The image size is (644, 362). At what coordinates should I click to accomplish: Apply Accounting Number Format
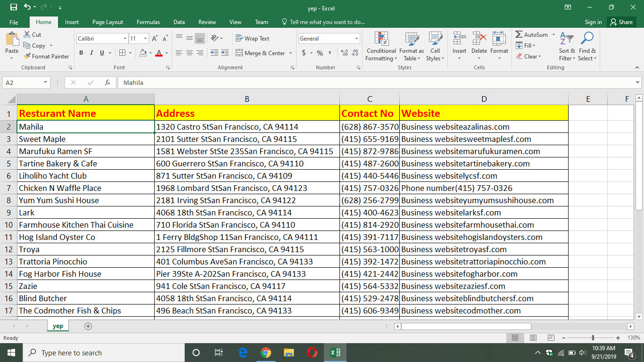click(304, 53)
